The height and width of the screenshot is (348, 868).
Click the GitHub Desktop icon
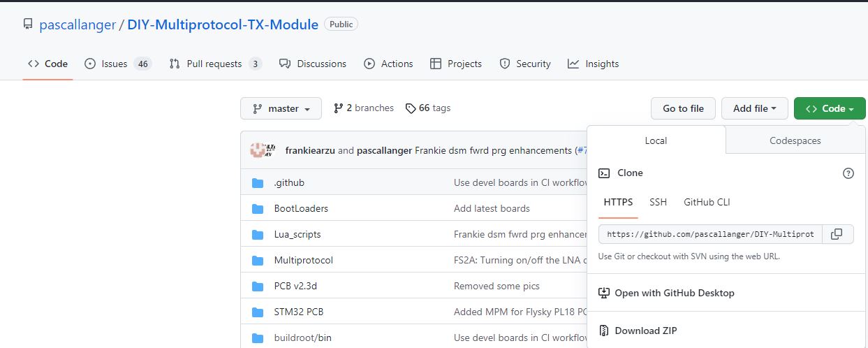pyautogui.click(x=604, y=293)
